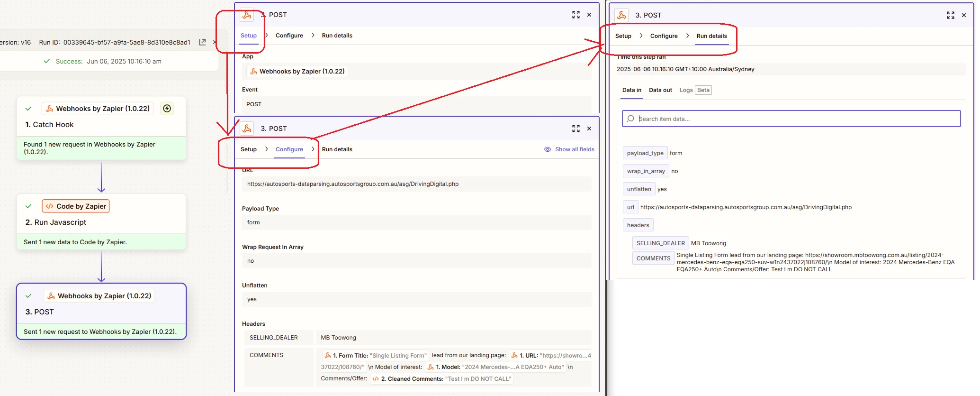Select the 1. Catch Hook step card
Image resolution: width=980 pixels, height=396 pixels.
tap(101, 128)
